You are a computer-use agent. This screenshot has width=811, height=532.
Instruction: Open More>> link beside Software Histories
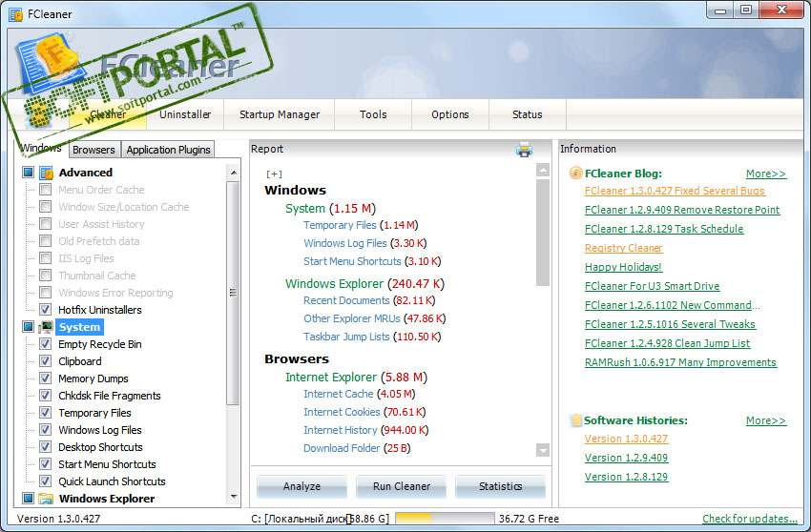click(766, 420)
